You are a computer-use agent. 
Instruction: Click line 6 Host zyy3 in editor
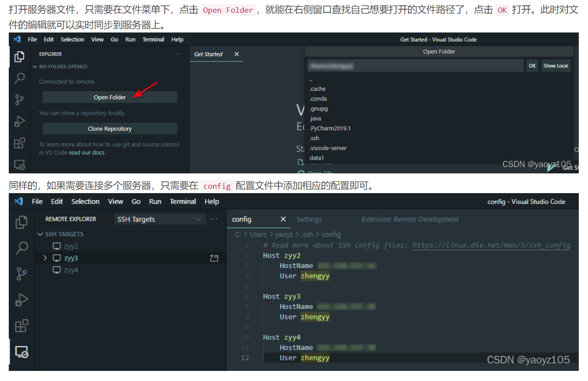pyautogui.click(x=282, y=296)
